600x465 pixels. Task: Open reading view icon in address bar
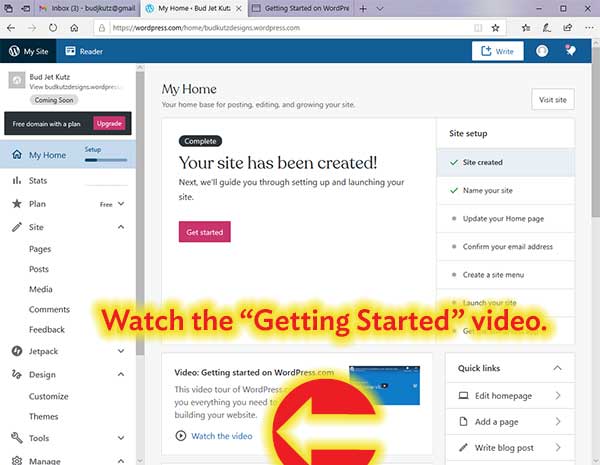point(478,28)
